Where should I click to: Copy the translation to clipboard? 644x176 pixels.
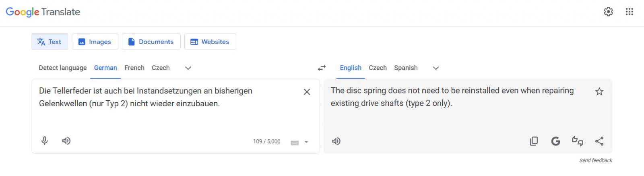[x=534, y=141]
